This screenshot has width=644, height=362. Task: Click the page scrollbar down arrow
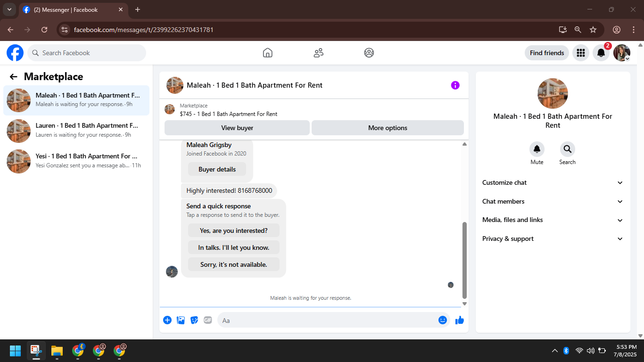click(x=640, y=336)
